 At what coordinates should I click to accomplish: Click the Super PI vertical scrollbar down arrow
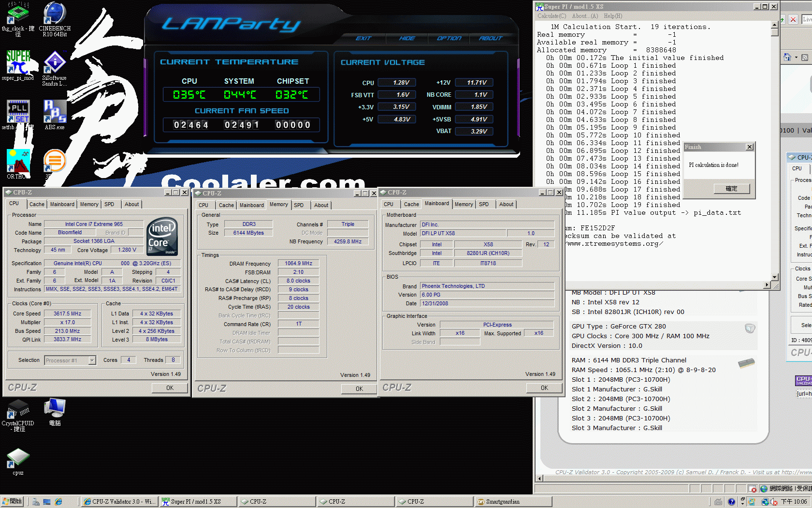(775, 277)
